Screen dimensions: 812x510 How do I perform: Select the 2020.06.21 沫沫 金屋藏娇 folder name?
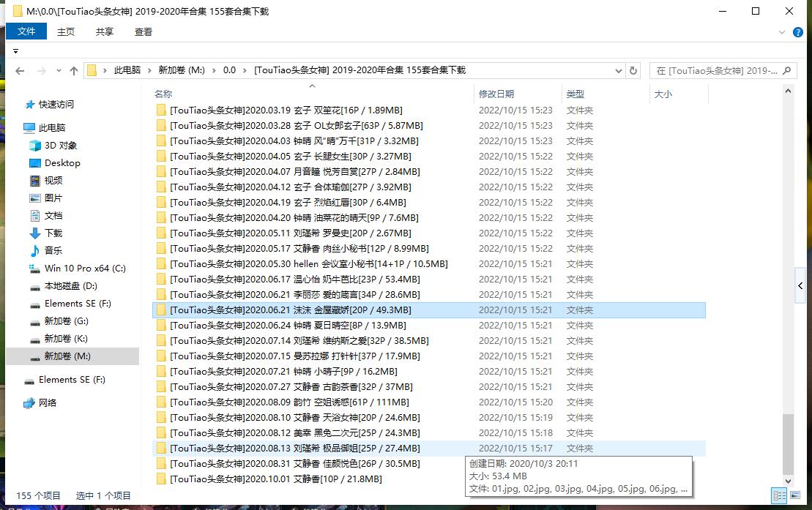coord(291,310)
